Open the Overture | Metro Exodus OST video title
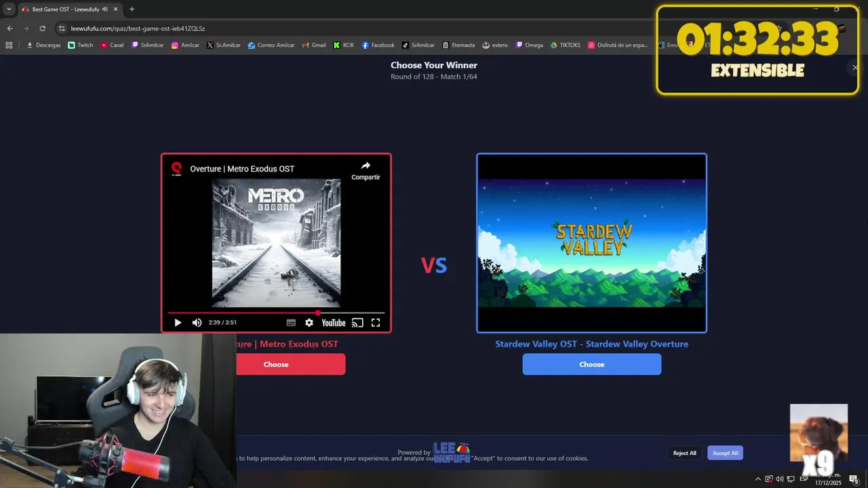The width and height of the screenshot is (868, 488). pos(242,169)
